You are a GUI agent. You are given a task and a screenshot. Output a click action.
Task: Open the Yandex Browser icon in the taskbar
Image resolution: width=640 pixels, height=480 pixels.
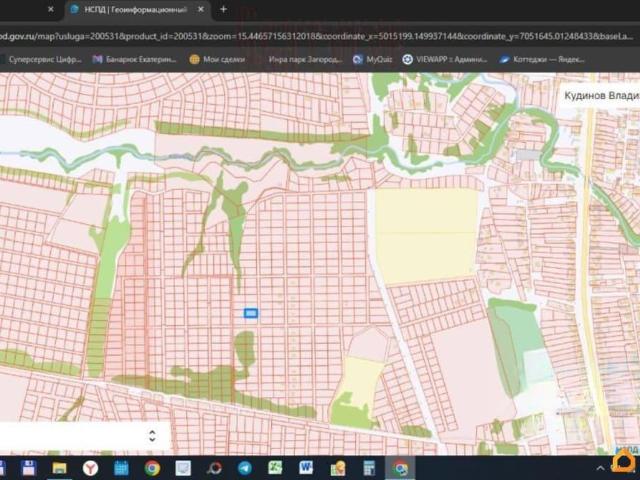click(x=90, y=468)
